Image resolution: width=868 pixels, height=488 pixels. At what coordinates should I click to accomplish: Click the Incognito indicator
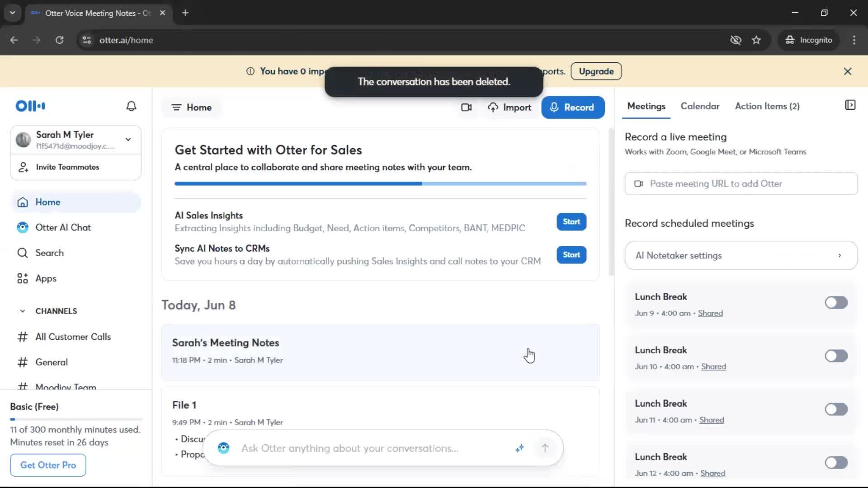(809, 40)
